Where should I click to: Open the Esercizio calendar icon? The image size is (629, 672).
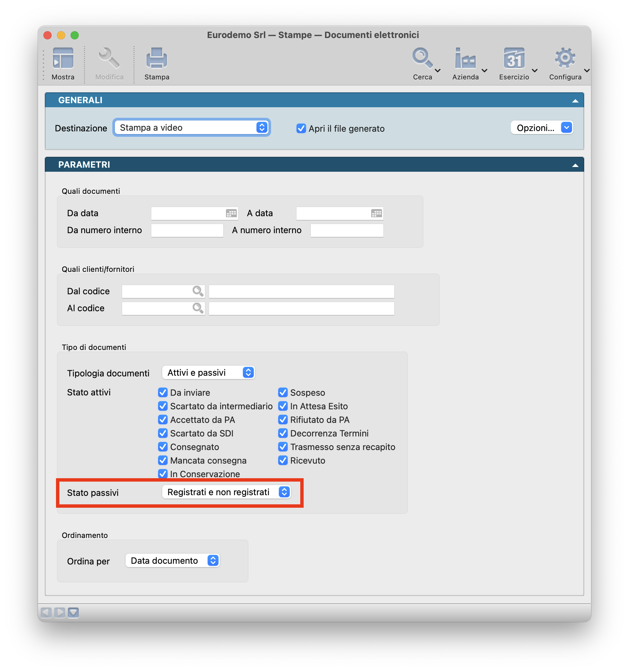514,58
